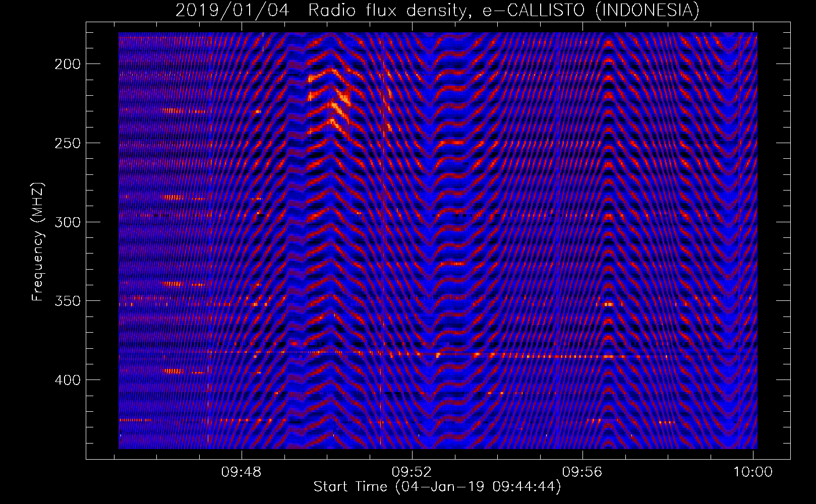
Task: Click the 09:56 time tick label
Action: click(582, 472)
